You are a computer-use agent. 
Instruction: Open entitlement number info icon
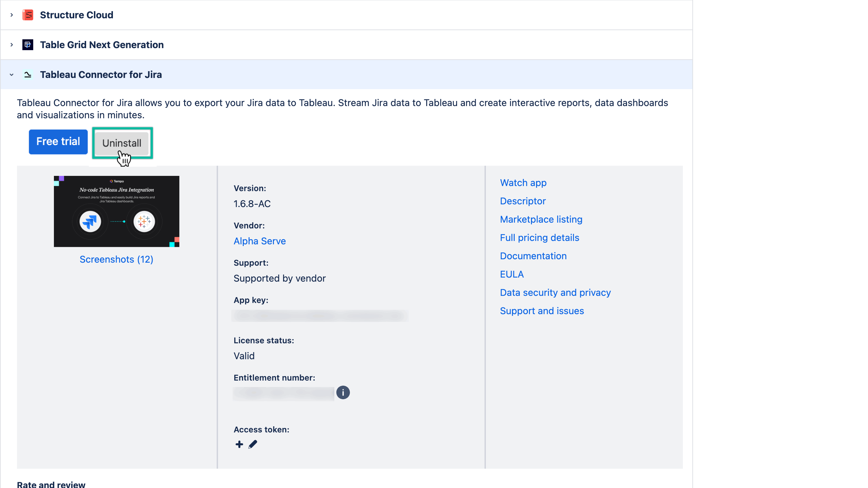click(x=343, y=393)
